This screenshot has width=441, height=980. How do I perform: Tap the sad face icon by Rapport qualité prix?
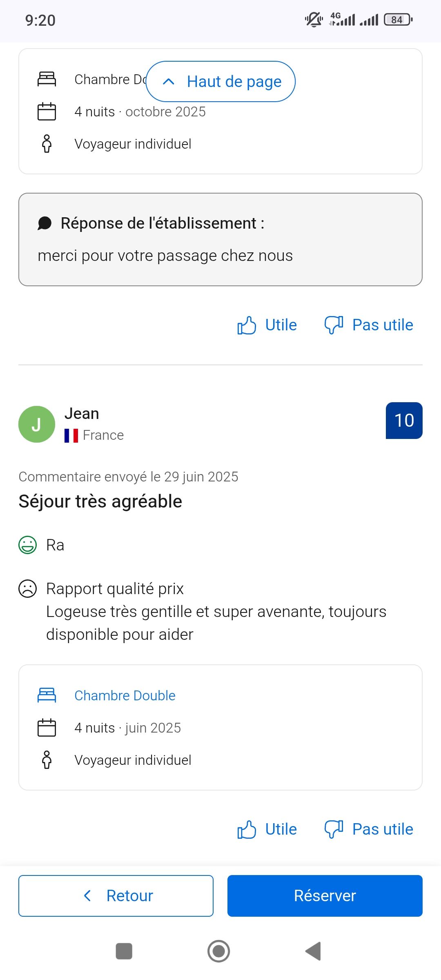tap(28, 588)
